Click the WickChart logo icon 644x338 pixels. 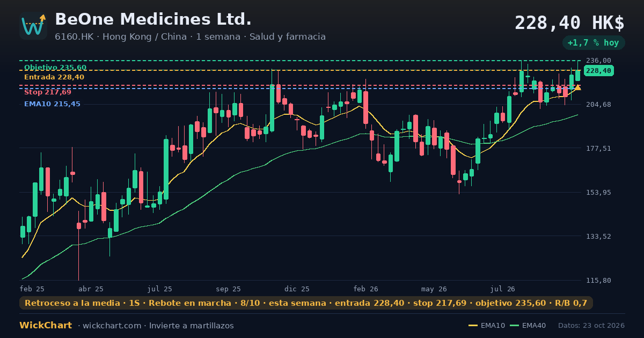(x=33, y=26)
